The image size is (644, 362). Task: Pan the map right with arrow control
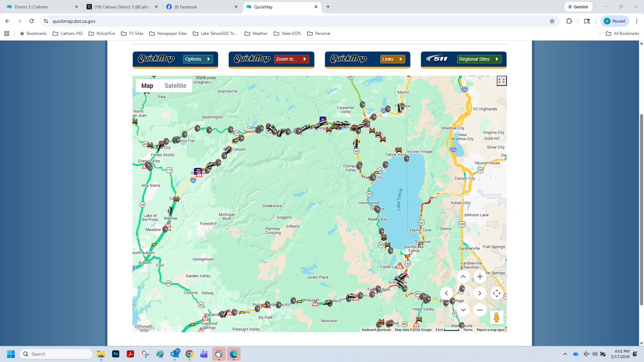coord(480,293)
